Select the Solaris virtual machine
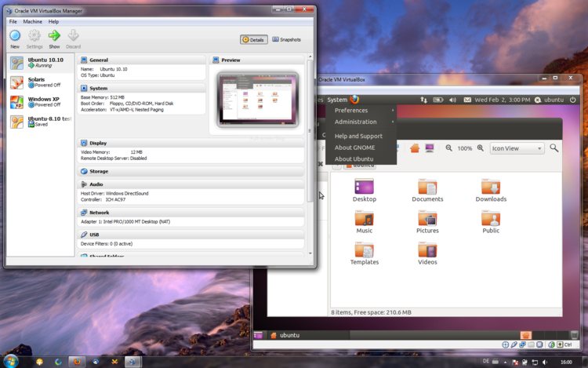 coord(41,82)
